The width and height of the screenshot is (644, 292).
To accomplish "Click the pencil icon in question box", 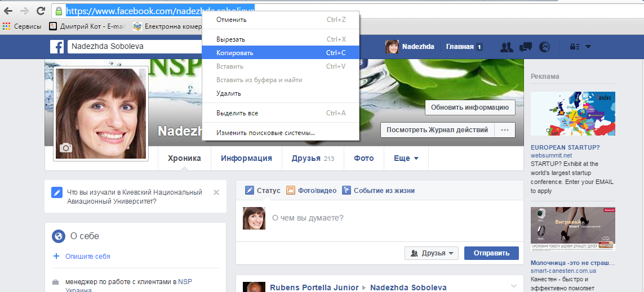I will [x=57, y=192].
